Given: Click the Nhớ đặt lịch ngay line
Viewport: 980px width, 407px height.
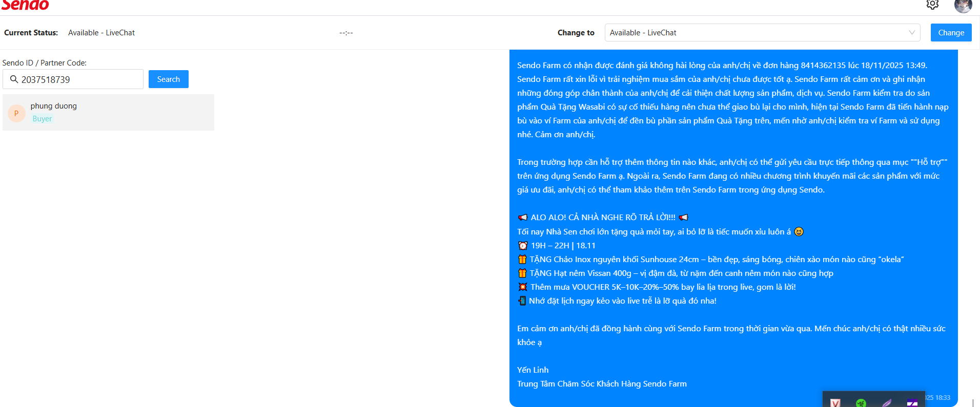Looking at the screenshot, I should point(617,301).
